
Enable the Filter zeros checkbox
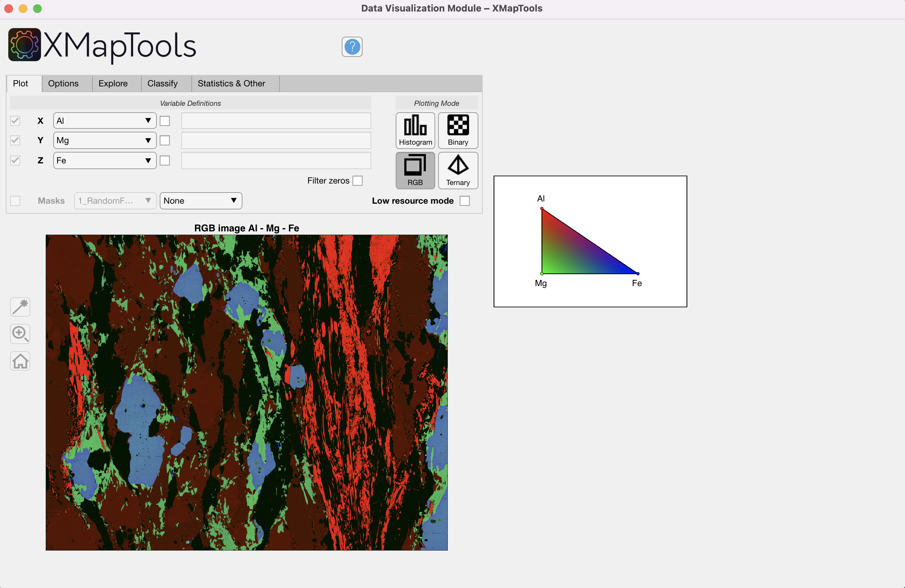[358, 181]
